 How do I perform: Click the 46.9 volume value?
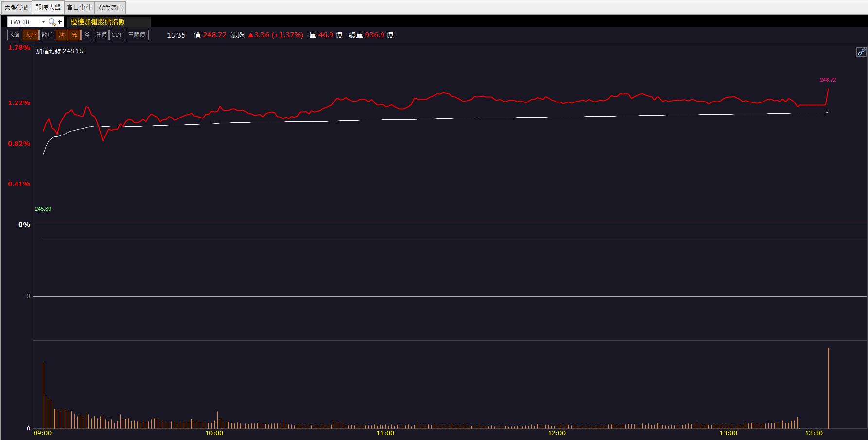point(326,35)
